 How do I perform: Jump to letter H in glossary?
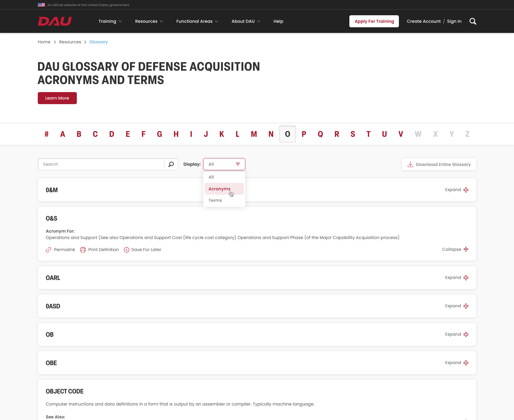pos(176,134)
